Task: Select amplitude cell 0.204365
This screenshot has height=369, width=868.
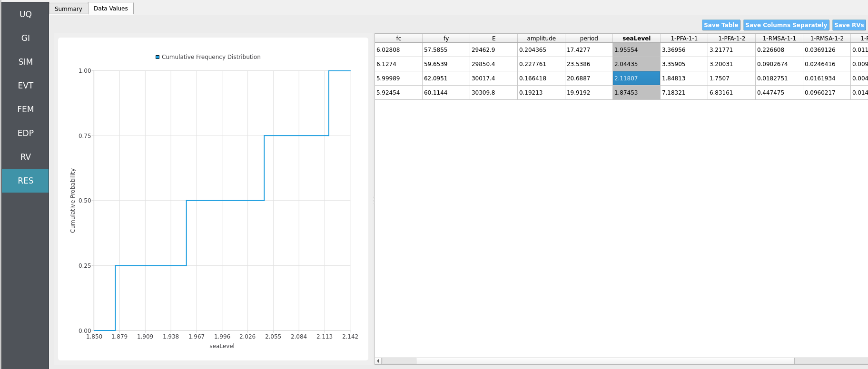Action: point(541,50)
